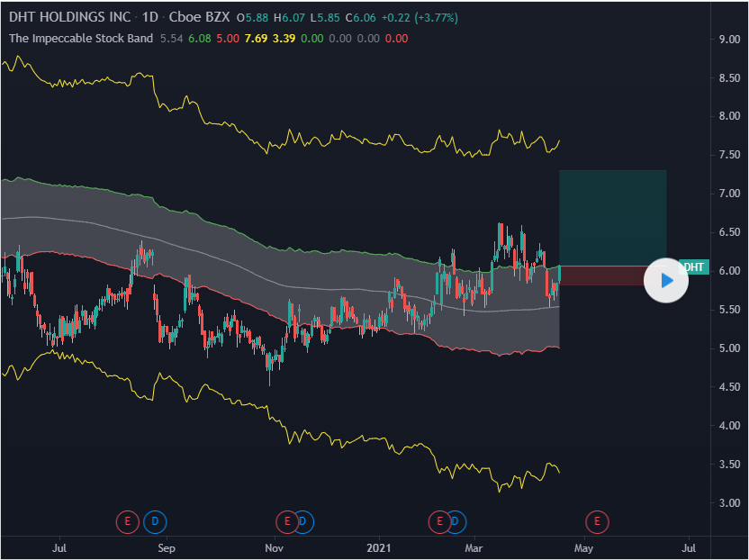Screen dimensions: 749x560
Task: Click the blue play button
Action: coord(666,280)
